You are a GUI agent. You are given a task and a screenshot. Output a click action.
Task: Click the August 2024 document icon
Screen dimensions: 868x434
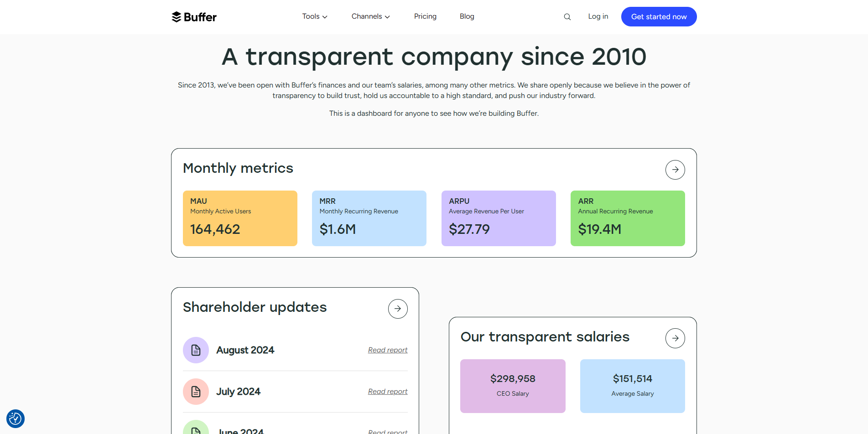click(196, 350)
